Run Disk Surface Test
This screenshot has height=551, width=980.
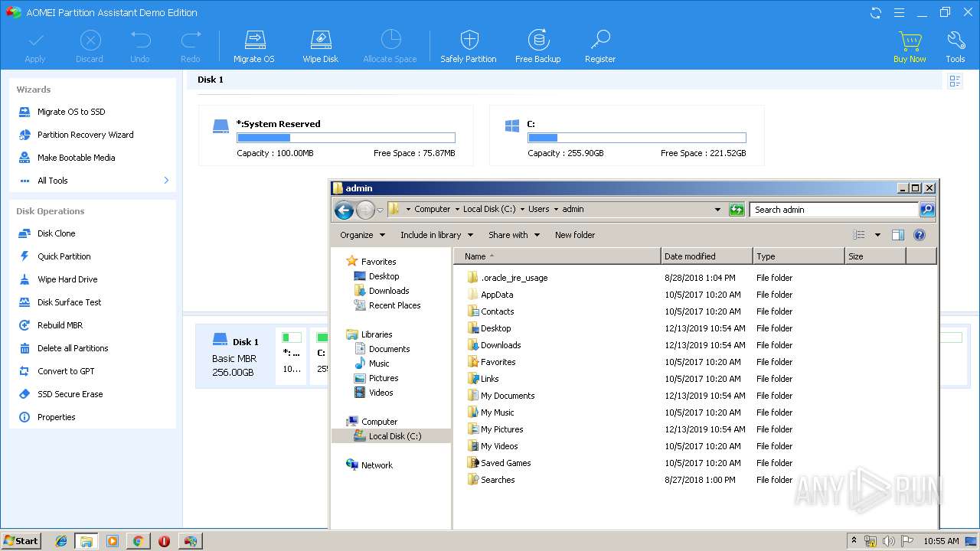point(69,302)
